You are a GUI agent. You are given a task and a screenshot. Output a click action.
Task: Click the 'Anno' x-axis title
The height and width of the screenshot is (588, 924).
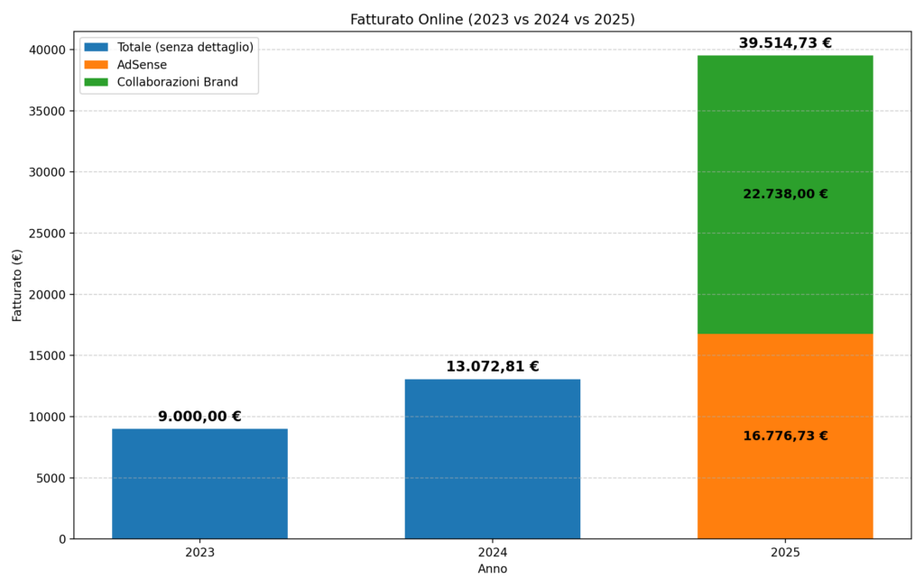(x=492, y=569)
